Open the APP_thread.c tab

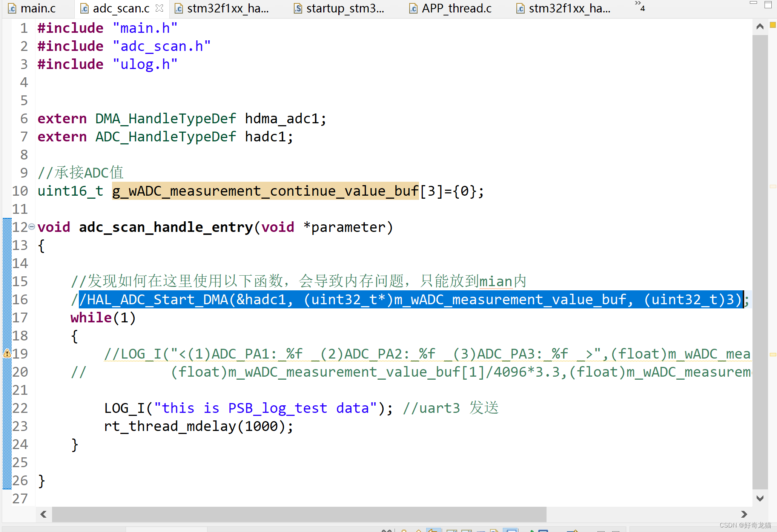pyautogui.click(x=456, y=8)
